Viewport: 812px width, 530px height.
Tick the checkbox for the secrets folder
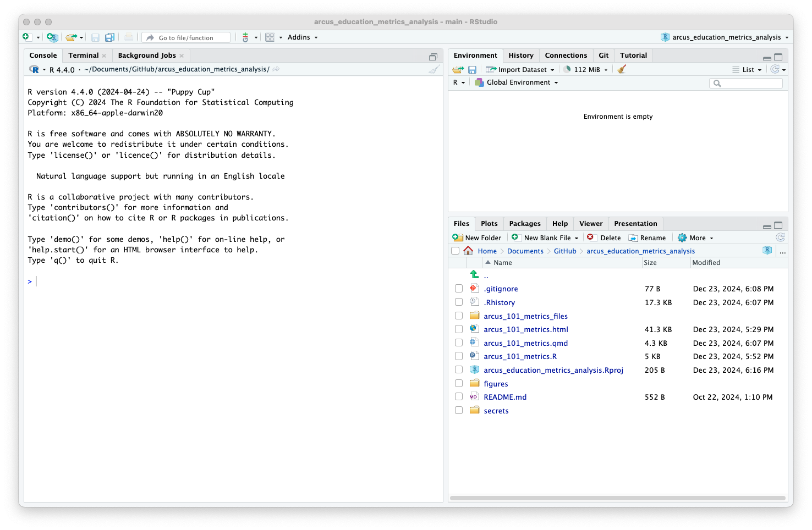(459, 410)
